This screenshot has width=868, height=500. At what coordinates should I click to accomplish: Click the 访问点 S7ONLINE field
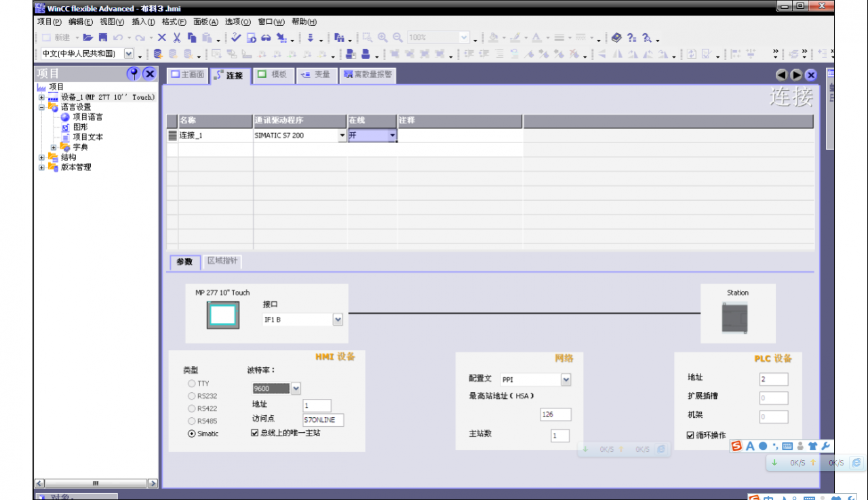point(323,420)
